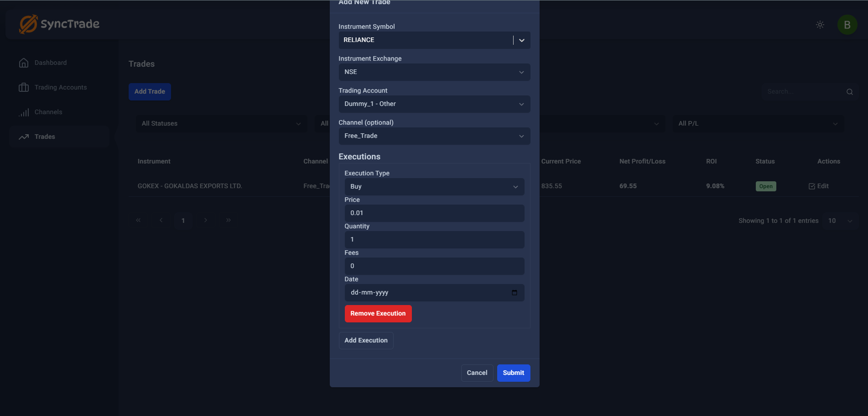This screenshot has height=416, width=868.
Task: Click into the Price input field
Action: click(x=434, y=213)
